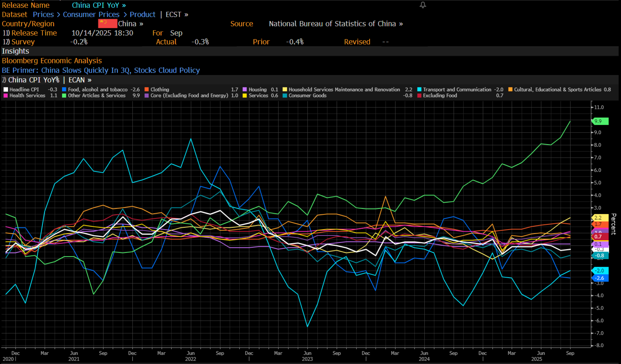Click the Survey row label
The image size is (621, 364).
pos(23,42)
